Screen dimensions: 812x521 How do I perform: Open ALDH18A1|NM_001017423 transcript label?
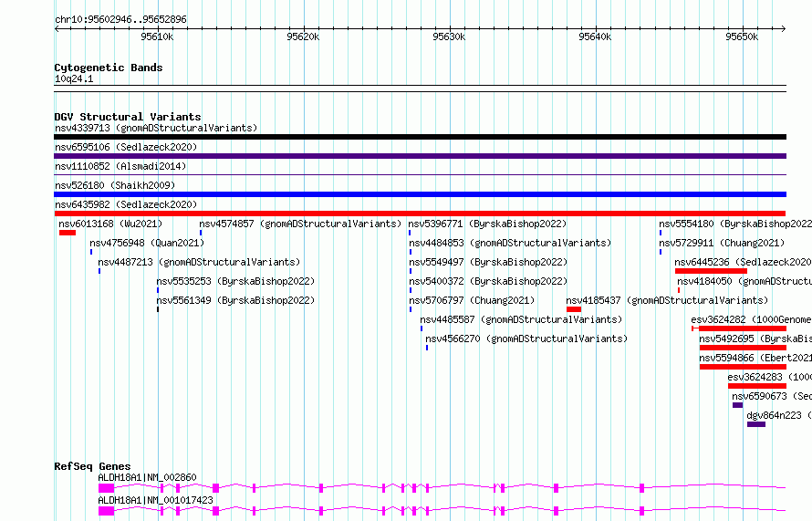click(x=155, y=500)
